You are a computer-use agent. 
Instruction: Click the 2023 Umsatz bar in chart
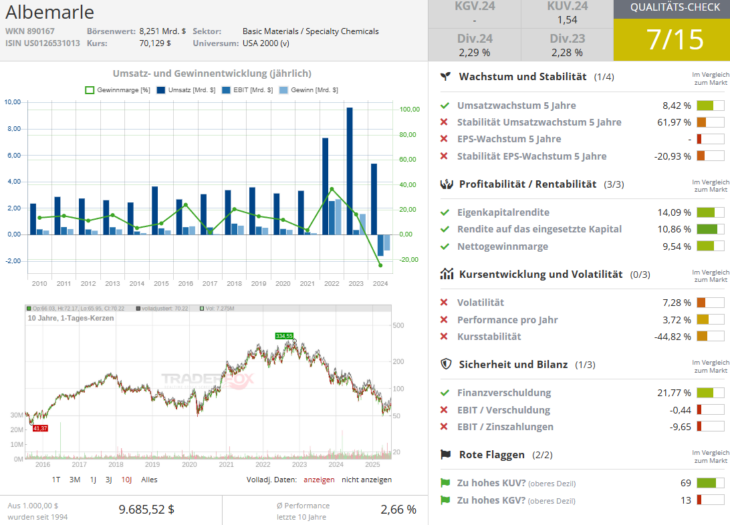click(350, 171)
